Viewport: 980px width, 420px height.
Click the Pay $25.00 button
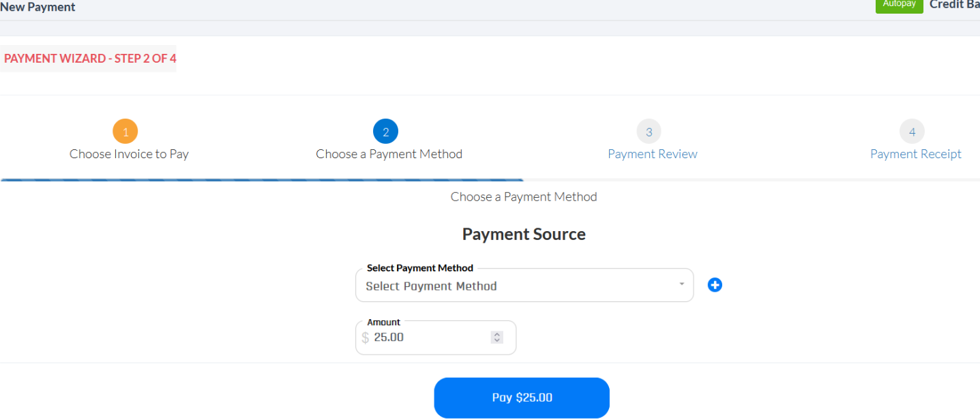[522, 397]
